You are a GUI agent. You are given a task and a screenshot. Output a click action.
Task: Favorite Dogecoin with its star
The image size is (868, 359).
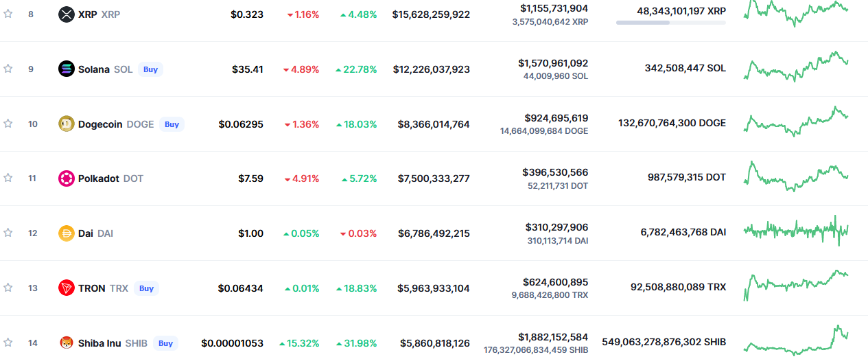click(8, 124)
